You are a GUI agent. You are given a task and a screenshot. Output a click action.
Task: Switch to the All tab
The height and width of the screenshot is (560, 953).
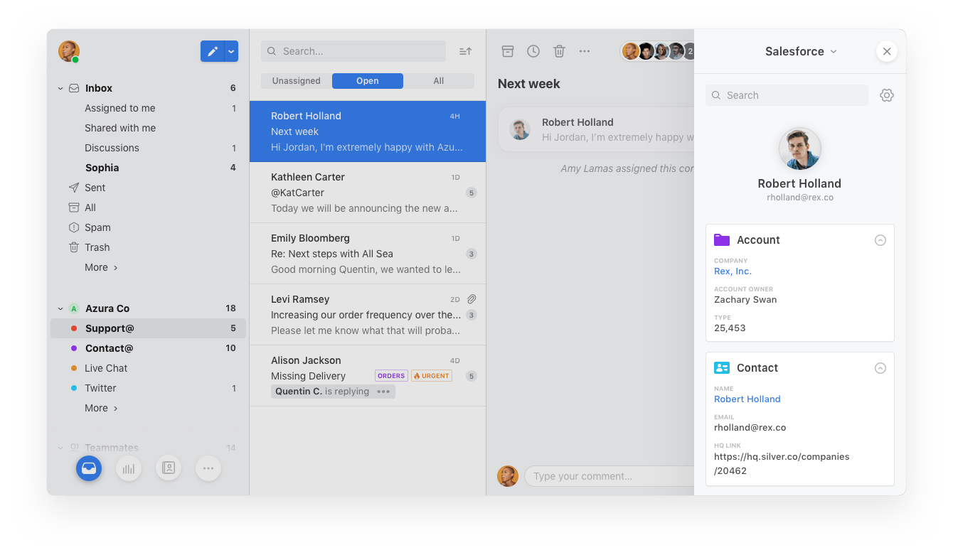tap(439, 80)
